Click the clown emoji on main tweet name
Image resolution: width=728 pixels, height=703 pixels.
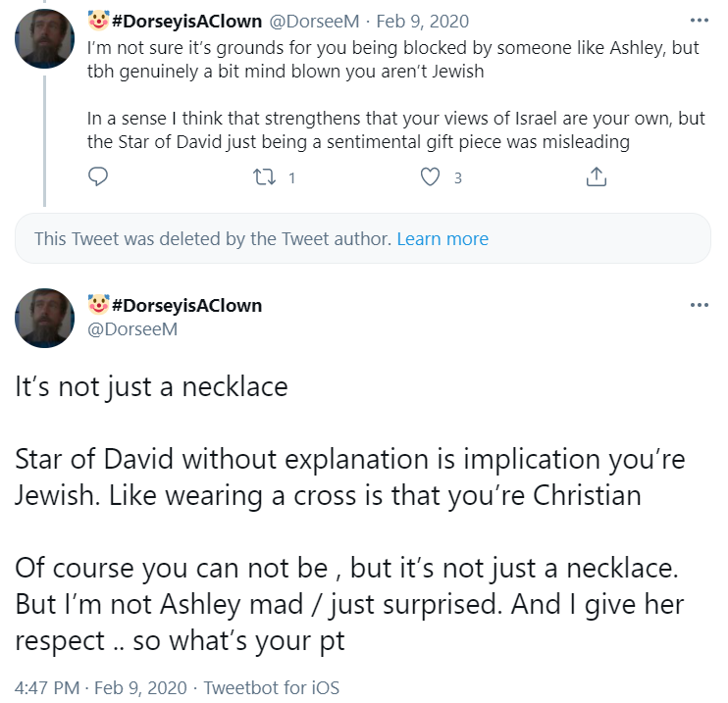click(x=98, y=304)
